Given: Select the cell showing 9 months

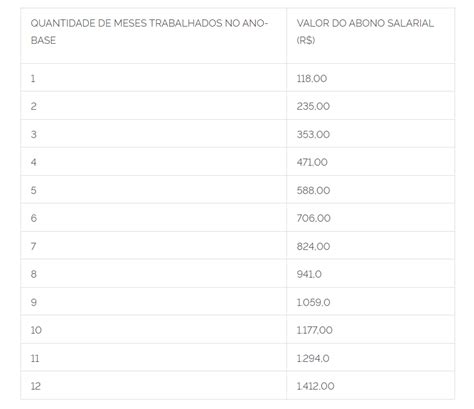Looking at the screenshot, I should [153, 302].
